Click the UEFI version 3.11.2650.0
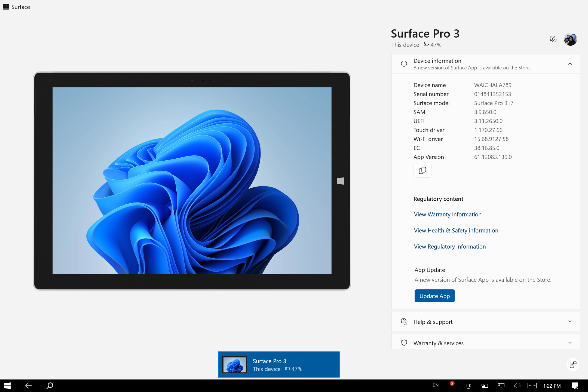Viewport: 588px width, 392px height. click(488, 121)
